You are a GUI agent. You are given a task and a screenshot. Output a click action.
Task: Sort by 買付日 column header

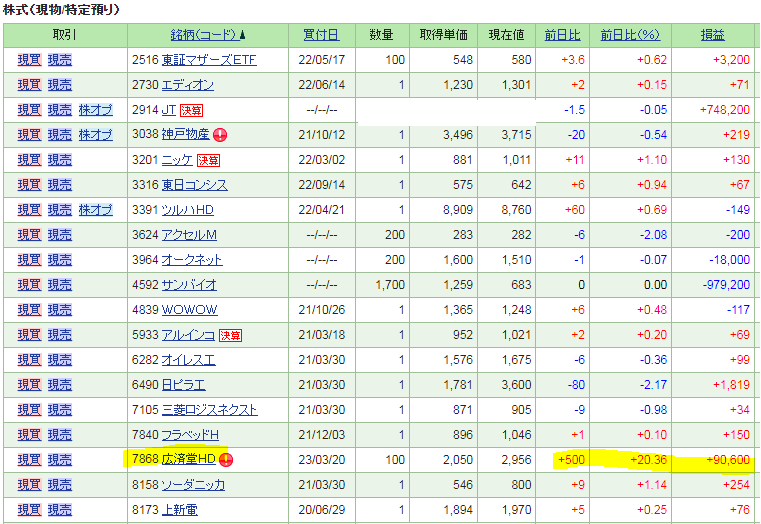click(x=321, y=35)
